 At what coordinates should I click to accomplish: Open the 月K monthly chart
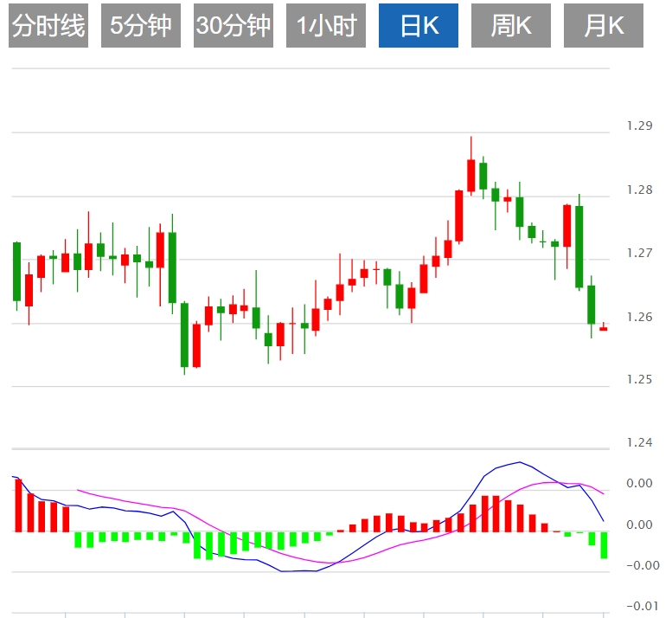604,26
